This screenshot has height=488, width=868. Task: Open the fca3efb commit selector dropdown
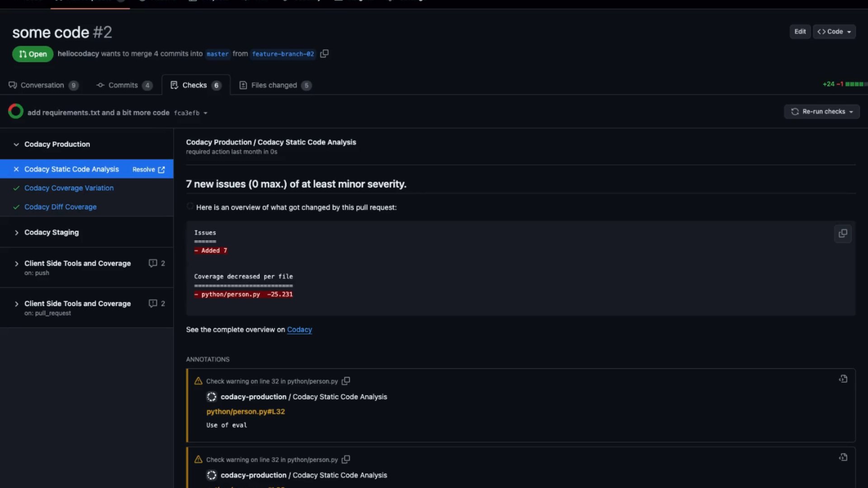tap(205, 113)
